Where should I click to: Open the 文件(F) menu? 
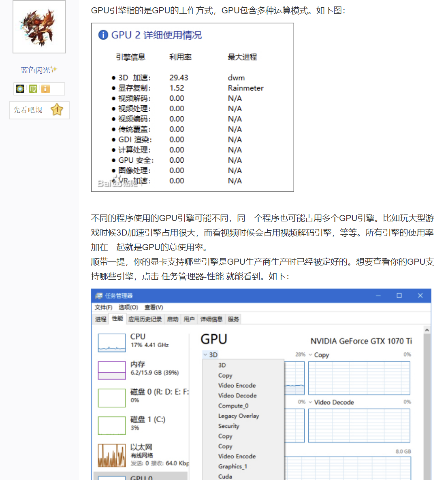(x=103, y=307)
